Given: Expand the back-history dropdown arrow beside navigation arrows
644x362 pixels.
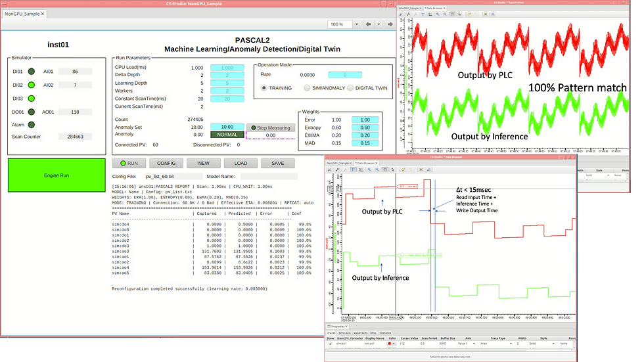Looking at the screenshot, I should tap(379, 24).
